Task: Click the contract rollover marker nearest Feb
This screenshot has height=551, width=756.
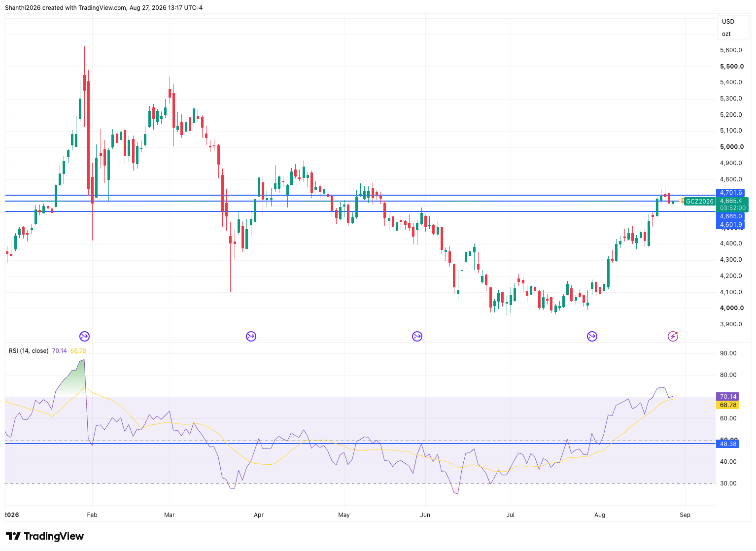Action: pyautogui.click(x=84, y=337)
